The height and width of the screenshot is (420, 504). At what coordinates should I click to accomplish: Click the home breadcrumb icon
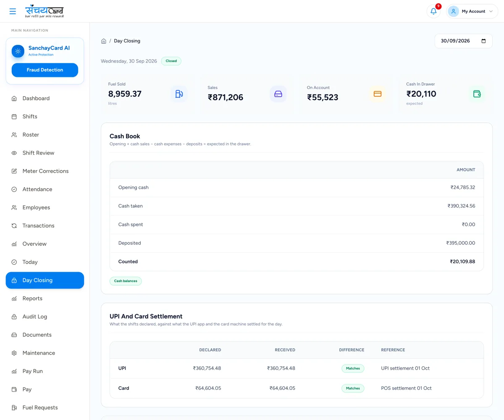[x=104, y=41]
